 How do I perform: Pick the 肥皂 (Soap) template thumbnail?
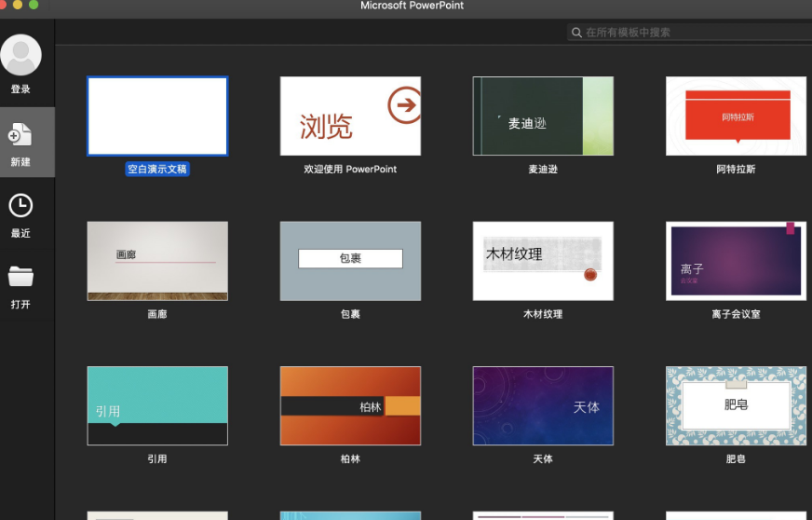tap(736, 405)
